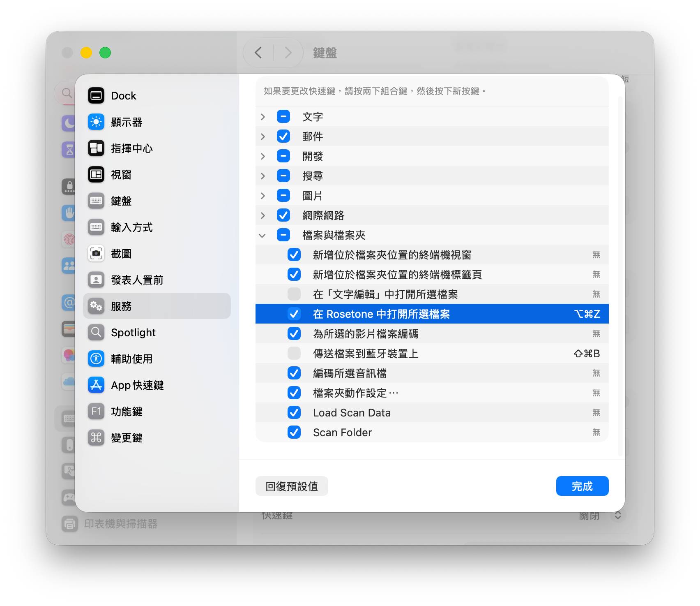Uncheck 新增位於檔案夾位置的終端機視窗
This screenshot has height=606, width=700.
[x=294, y=254]
